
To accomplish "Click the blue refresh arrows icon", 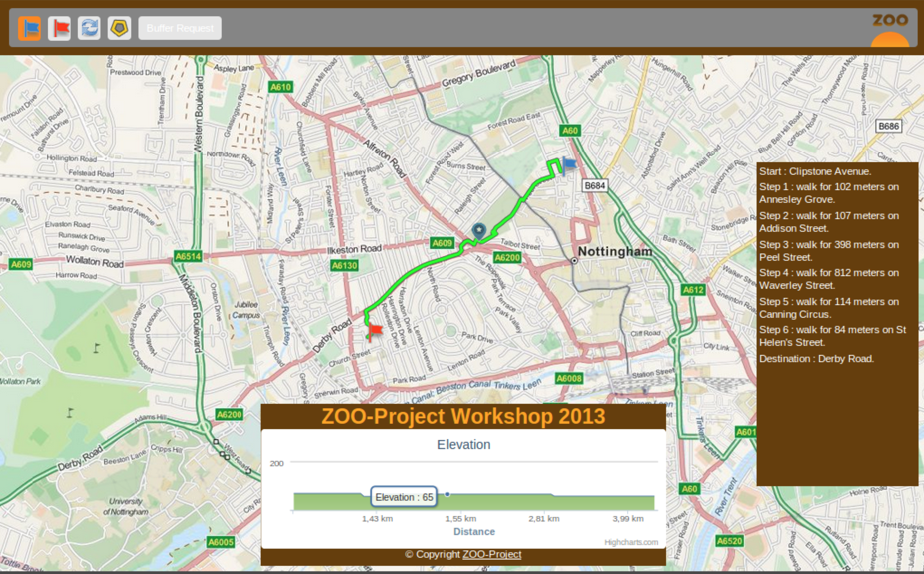I will point(89,29).
